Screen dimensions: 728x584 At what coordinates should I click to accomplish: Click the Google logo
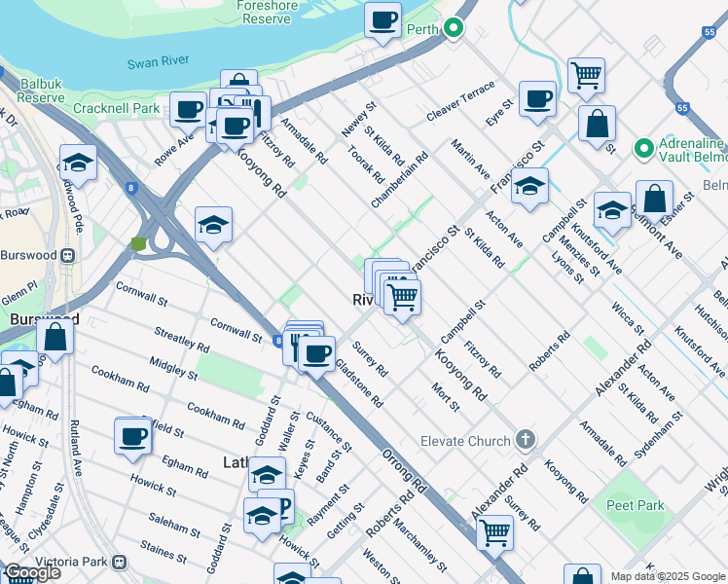[x=33, y=572]
